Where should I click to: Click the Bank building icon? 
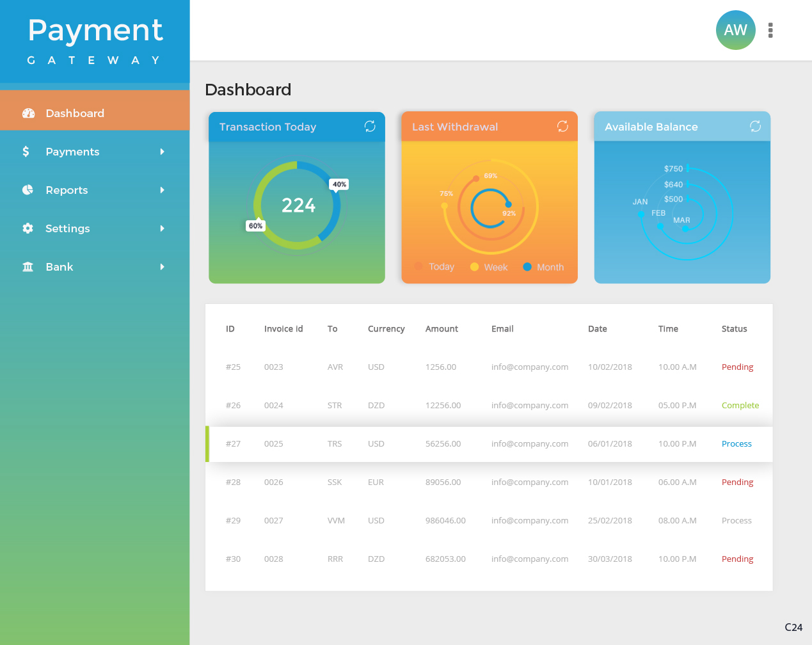28,267
